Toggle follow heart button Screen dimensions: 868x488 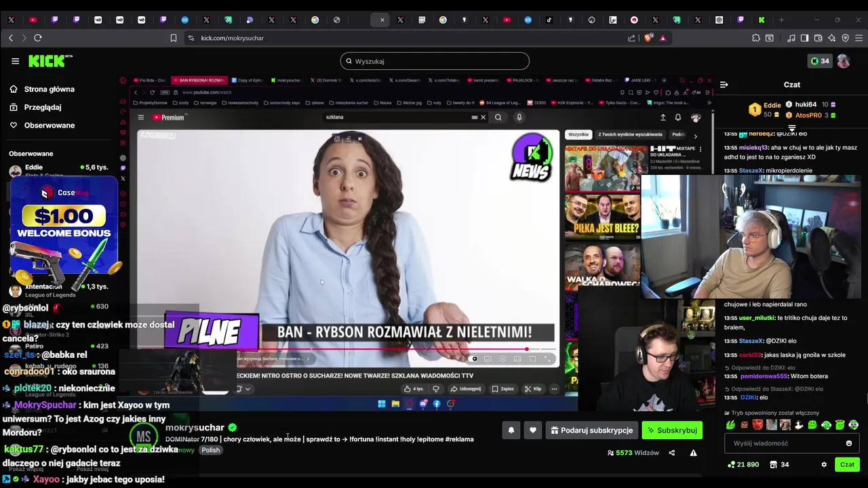click(533, 430)
